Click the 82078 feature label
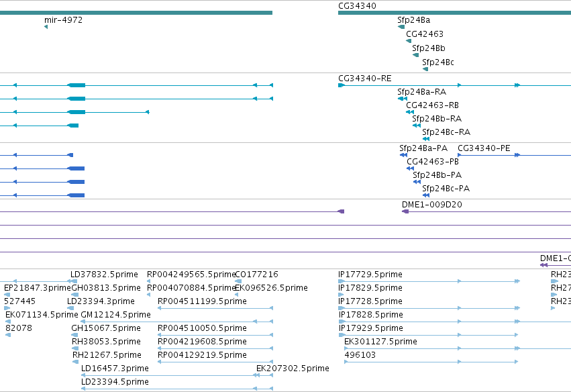 19,328
